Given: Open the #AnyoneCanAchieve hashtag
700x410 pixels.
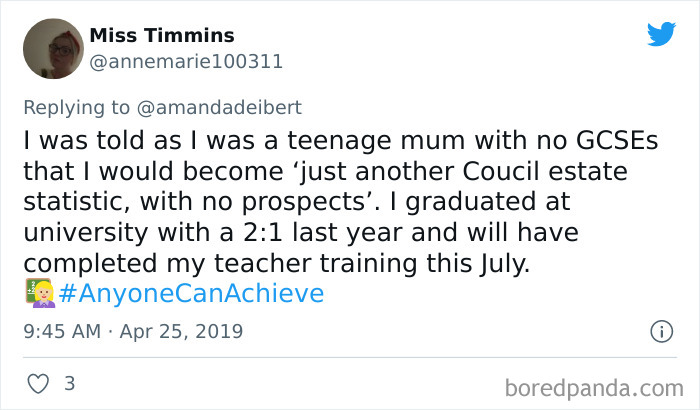Looking at the screenshot, I should click(x=190, y=294).
